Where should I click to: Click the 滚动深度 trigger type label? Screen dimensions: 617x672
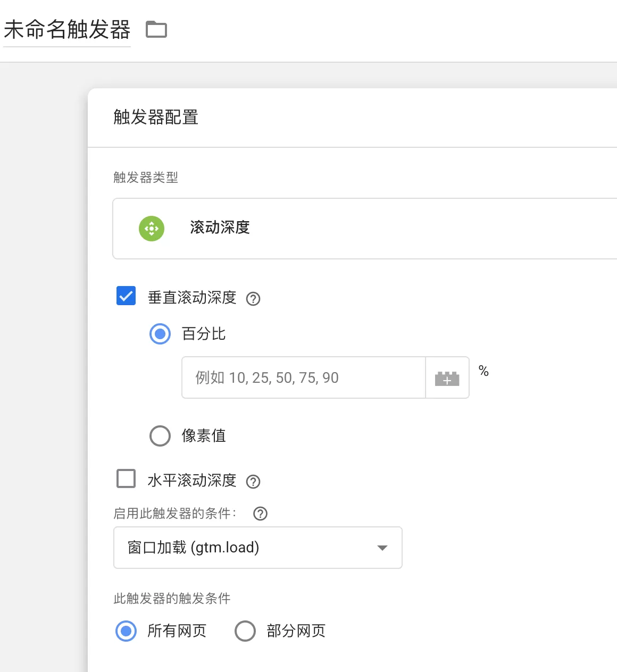pos(220,228)
